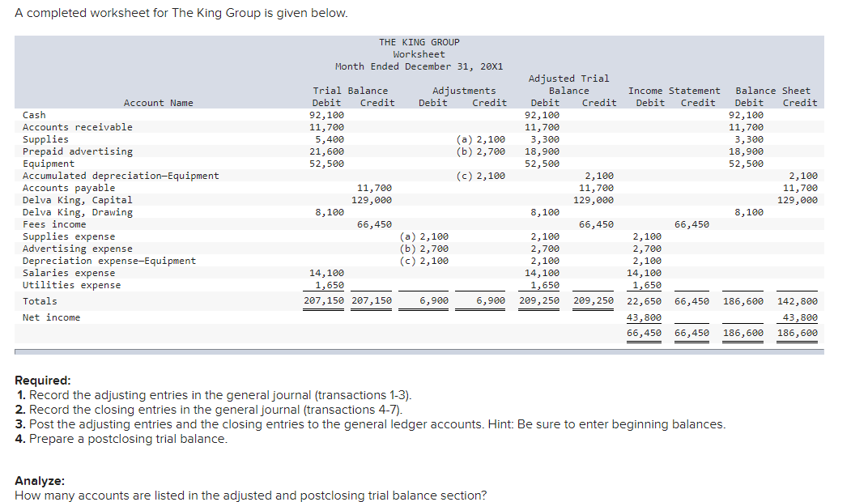The height and width of the screenshot is (502, 868).
Task: Click the THE KING GROUP worksheet title
Action: click(x=419, y=41)
